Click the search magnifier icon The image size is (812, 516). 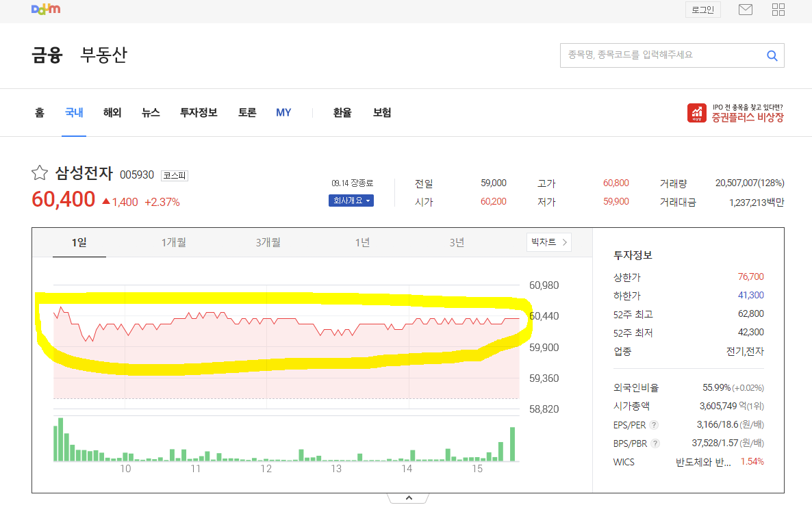pos(772,55)
